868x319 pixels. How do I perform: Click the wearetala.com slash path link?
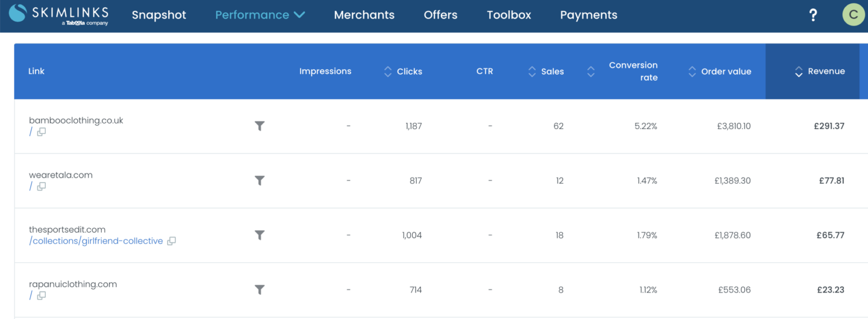31,186
